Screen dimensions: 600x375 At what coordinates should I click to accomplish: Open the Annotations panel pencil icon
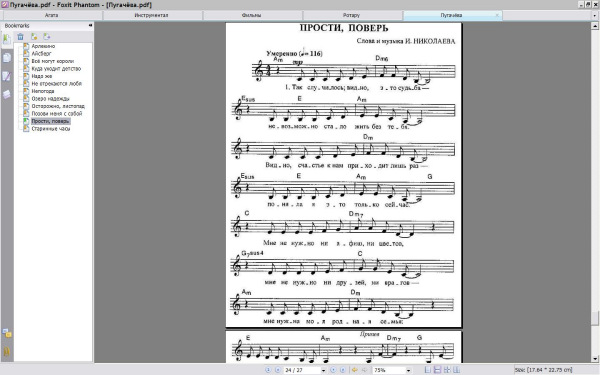coord(7,76)
